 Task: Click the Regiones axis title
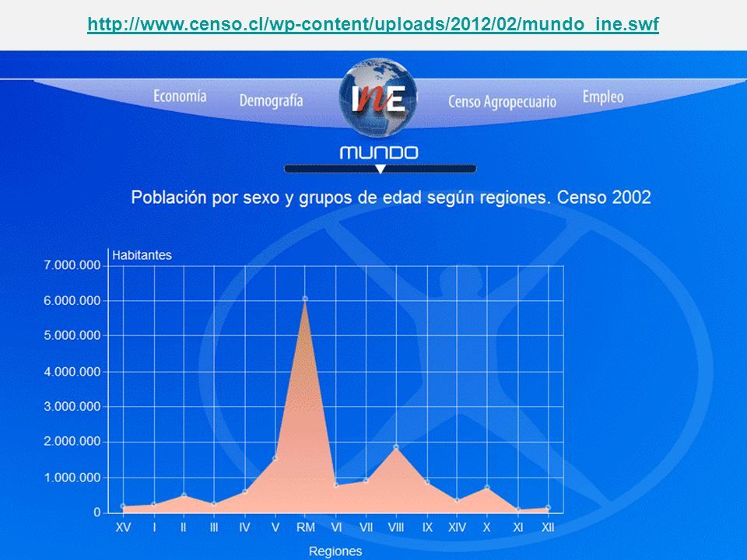pyautogui.click(x=335, y=551)
